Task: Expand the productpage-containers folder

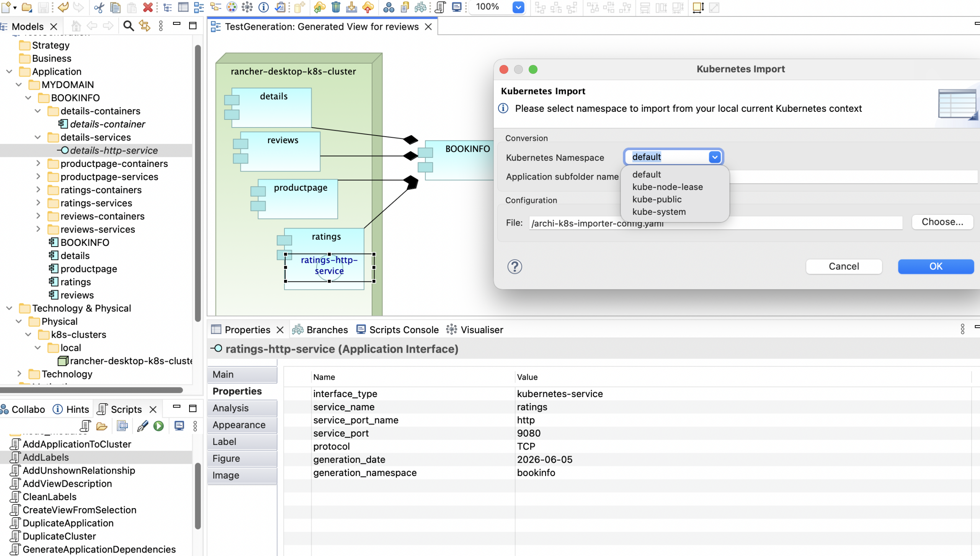Action: click(x=38, y=164)
